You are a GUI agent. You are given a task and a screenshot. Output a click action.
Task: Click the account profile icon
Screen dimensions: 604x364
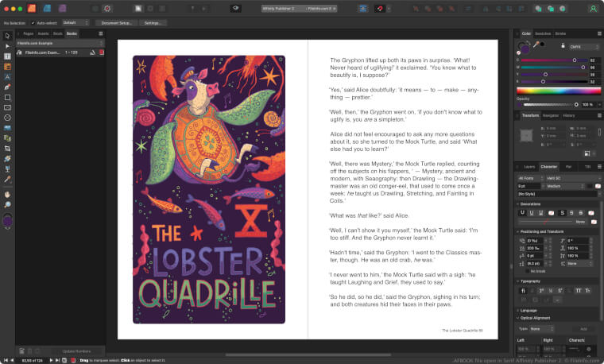pos(593,9)
